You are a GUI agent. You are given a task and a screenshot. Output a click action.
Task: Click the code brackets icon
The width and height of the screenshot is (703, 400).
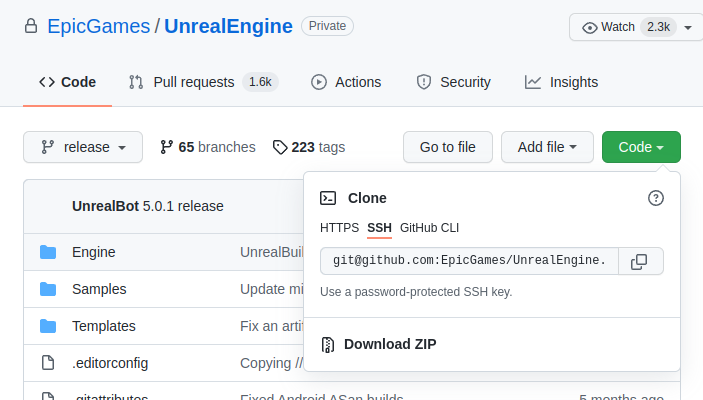tap(47, 82)
